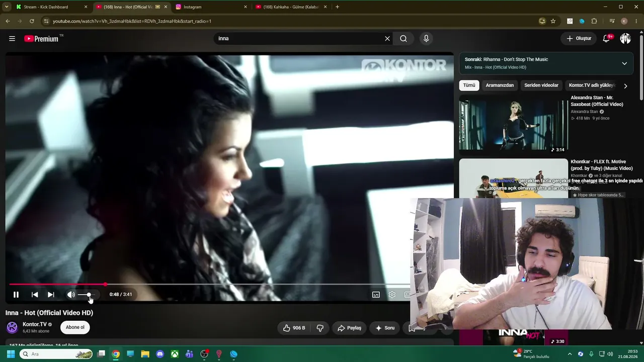Collapse the Sonraki mix playlist panel
This screenshot has height=362, width=644.
624,63
